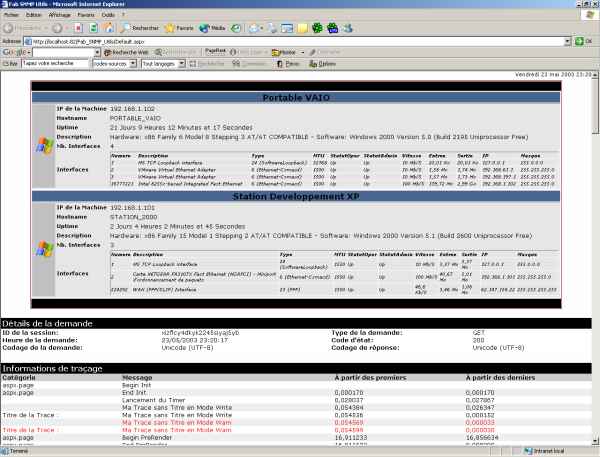Image resolution: width=600 pixels, height=457 pixels.
Task: Go to the Home page icon
Action: 109,28
